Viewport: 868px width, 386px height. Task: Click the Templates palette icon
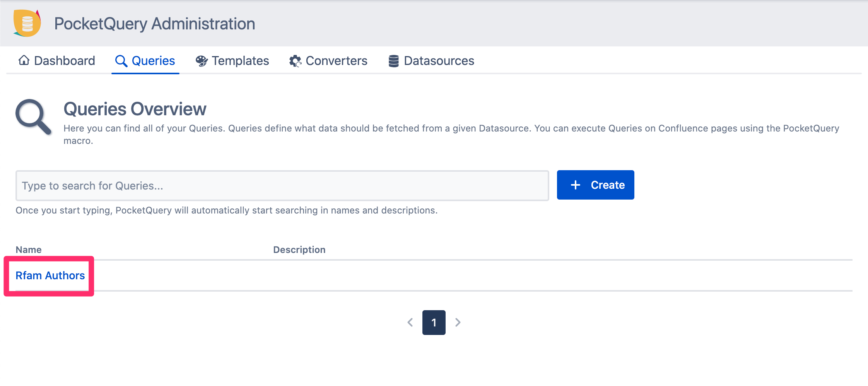202,61
